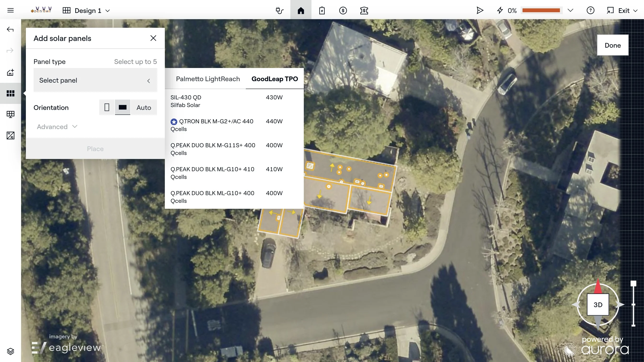Open the layers icon at bottom left
The height and width of the screenshot is (362, 644).
10,351
